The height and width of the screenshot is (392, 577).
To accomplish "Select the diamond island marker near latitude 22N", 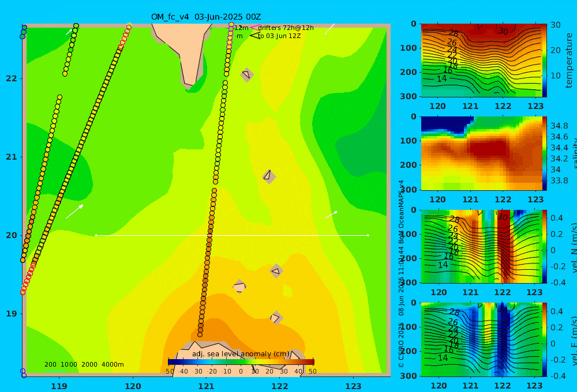I will tap(247, 74).
